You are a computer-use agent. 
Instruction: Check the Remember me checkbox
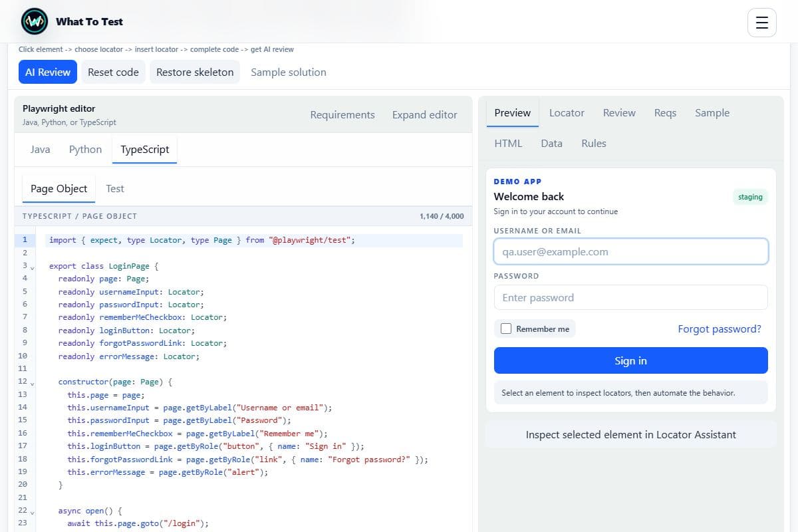click(506, 329)
